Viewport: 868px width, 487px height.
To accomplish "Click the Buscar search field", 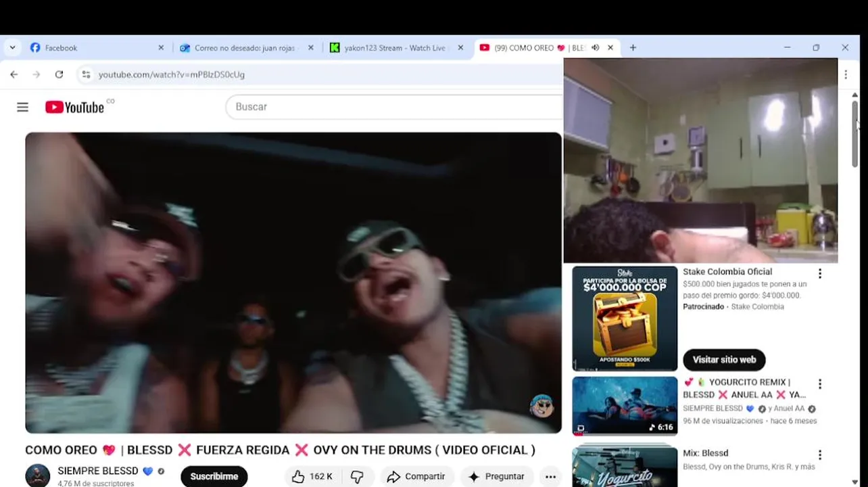I will tap(394, 107).
